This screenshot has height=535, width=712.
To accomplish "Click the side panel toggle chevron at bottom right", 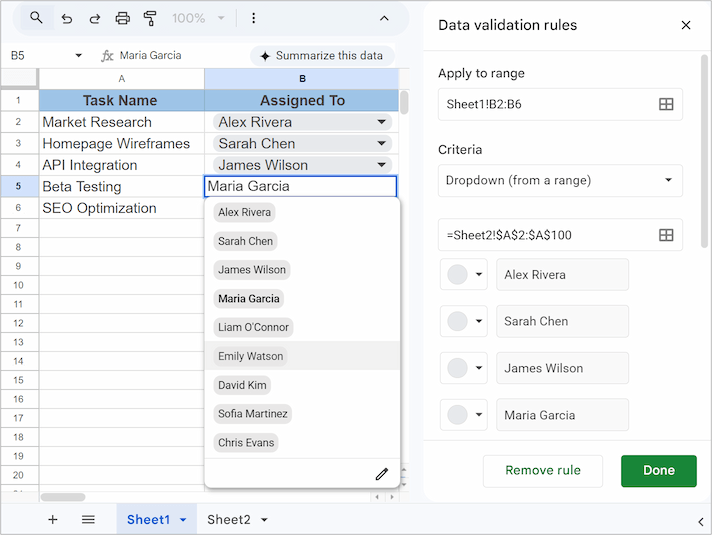I will pyautogui.click(x=701, y=522).
